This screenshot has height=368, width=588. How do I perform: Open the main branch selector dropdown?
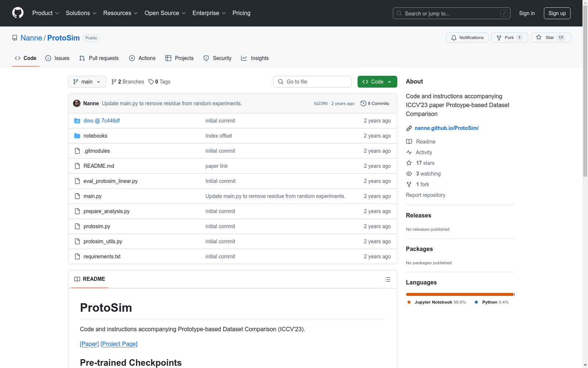pos(87,82)
